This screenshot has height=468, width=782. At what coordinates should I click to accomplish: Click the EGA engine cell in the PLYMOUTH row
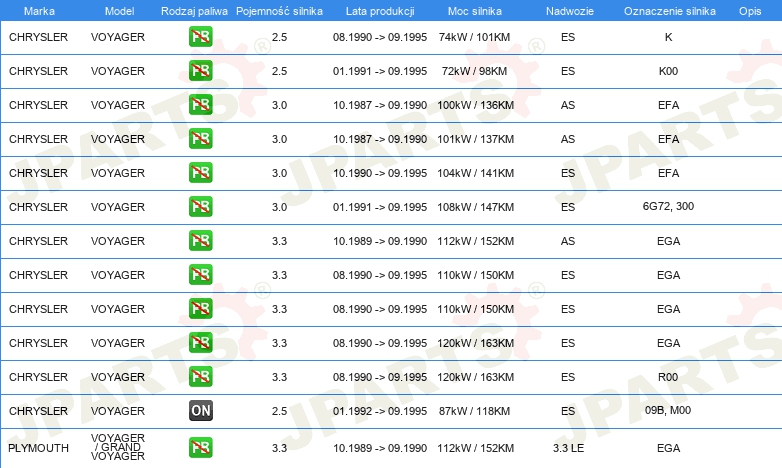(x=668, y=448)
